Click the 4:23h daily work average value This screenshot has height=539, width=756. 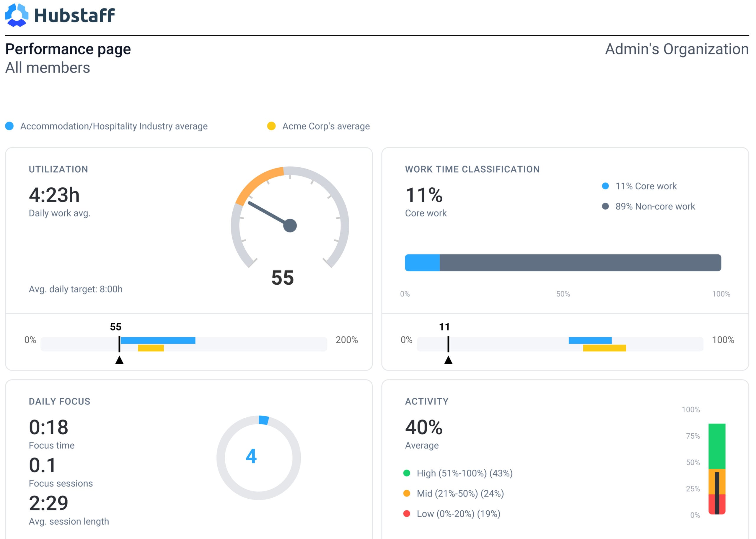(x=54, y=195)
